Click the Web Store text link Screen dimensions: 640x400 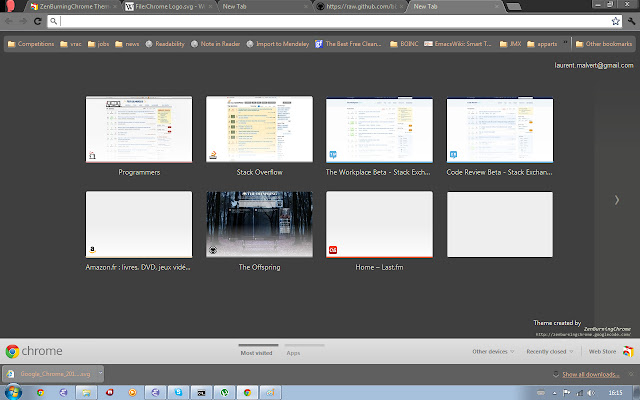tap(602, 351)
